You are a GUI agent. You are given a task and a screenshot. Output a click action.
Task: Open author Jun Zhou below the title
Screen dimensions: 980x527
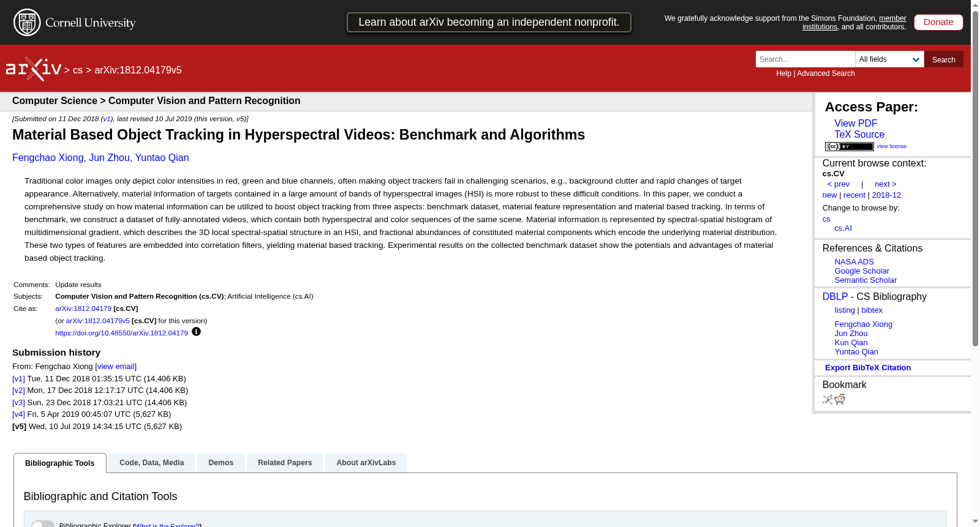point(109,158)
